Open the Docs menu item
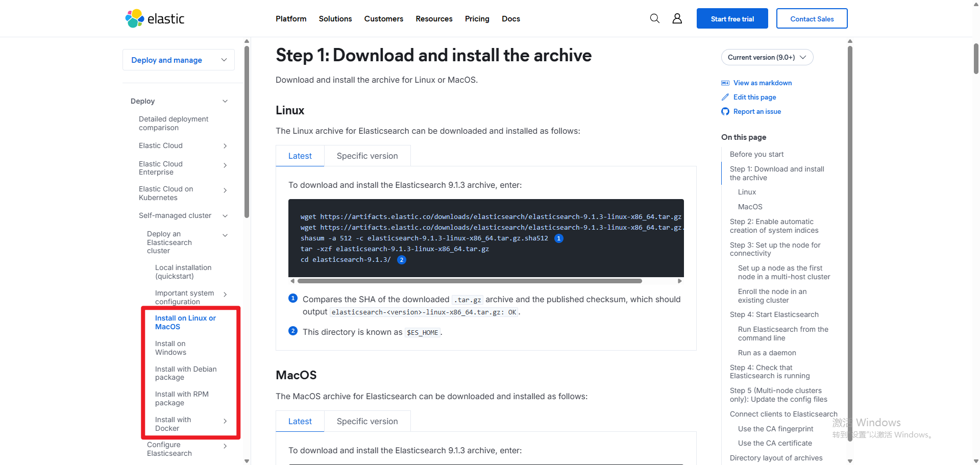The height and width of the screenshot is (465, 980). (511, 18)
